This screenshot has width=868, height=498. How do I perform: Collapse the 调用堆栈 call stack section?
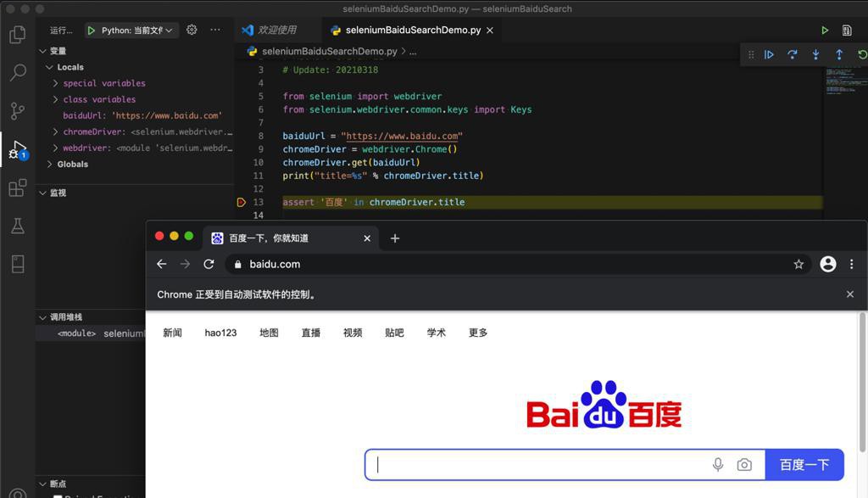tap(42, 317)
